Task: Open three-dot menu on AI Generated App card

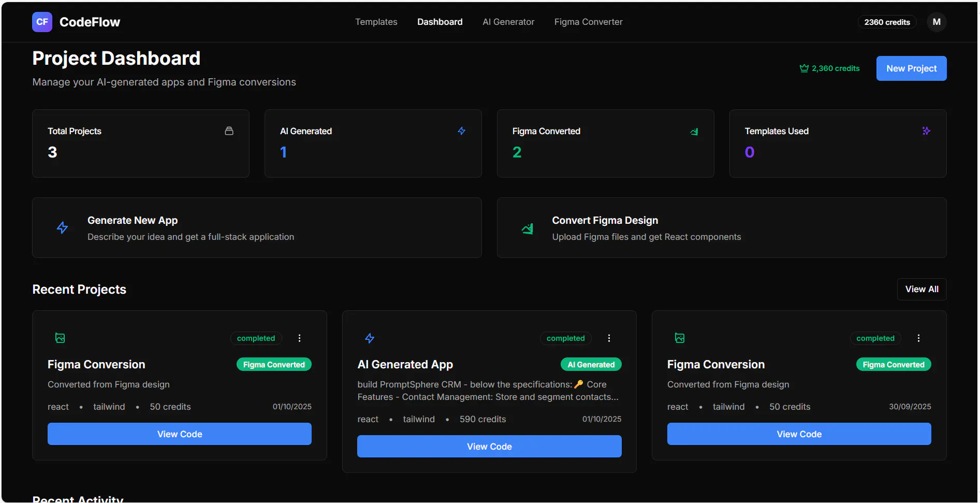Action: (609, 338)
